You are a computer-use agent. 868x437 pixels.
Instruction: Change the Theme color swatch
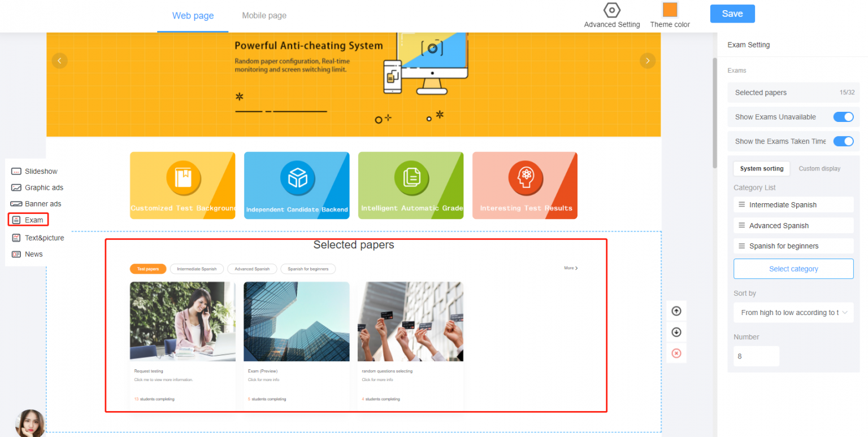click(x=670, y=10)
